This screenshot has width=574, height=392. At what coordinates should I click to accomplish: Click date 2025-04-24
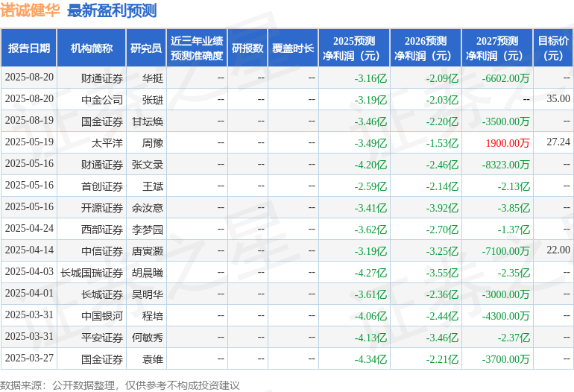point(29,228)
